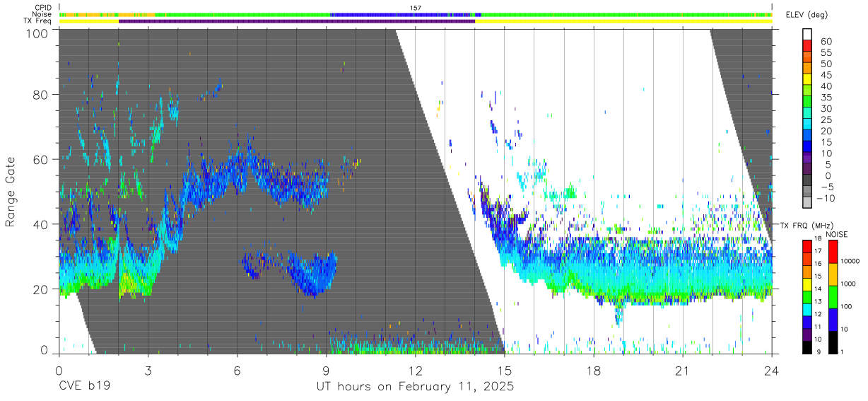The width and height of the screenshot is (868, 401).
Task: Click the CPID label at top left
Action: (42, 8)
